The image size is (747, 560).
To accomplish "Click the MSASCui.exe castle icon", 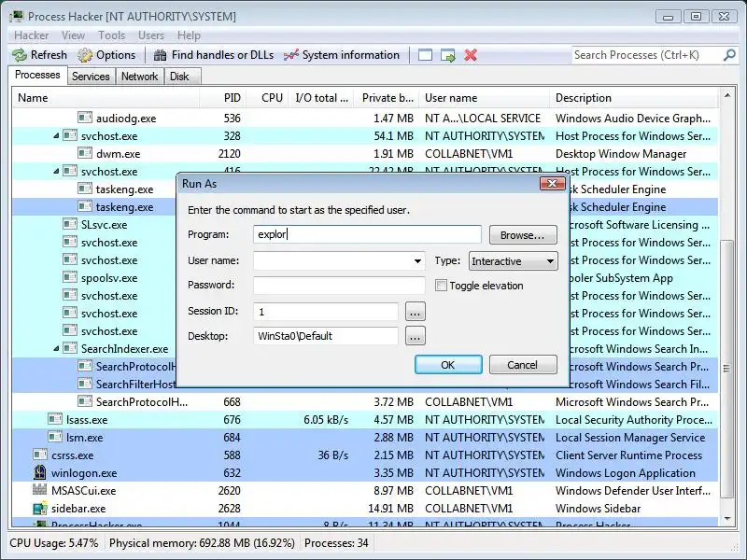I will (40, 490).
